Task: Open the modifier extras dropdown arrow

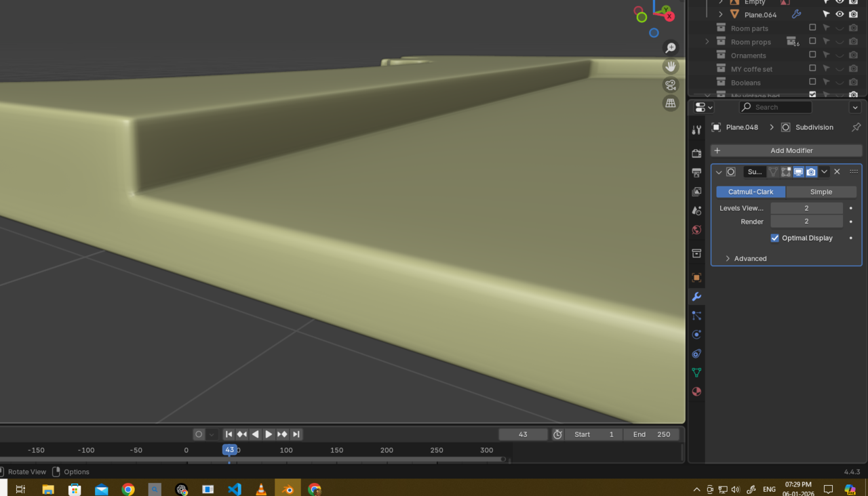Action: click(x=824, y=172)
